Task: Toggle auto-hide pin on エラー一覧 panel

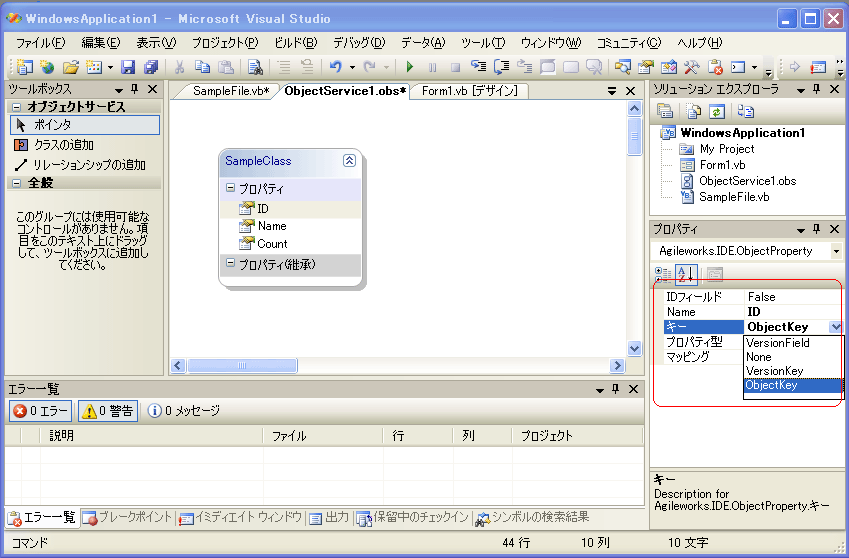Action: [x=616, y=389]
